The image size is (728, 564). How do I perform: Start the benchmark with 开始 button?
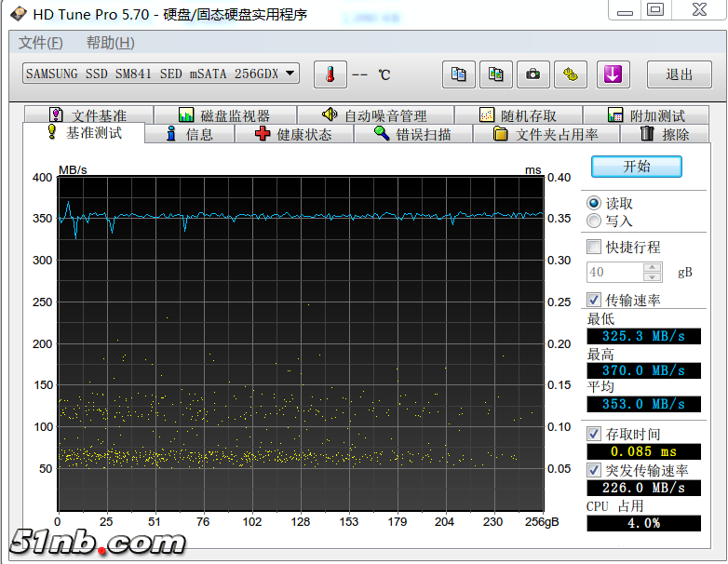click(x=637, y=167)
